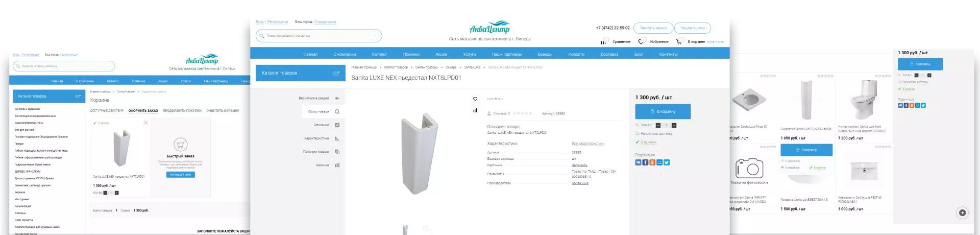Select Продолжить покупки tab in left window

(182, 110)
